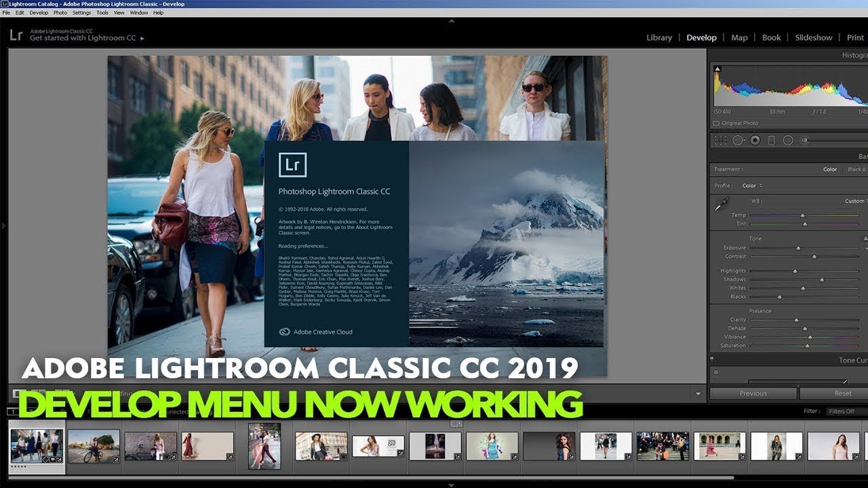The width and height of the screenshot is (868, 488).
Task: Set Treatment to Color
Action: 830,169
